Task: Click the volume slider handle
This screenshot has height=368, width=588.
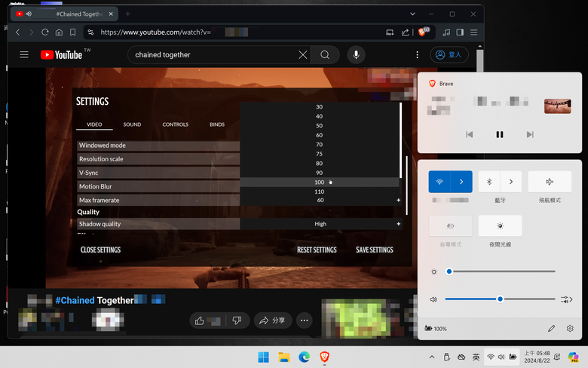Action: point(500,299)
